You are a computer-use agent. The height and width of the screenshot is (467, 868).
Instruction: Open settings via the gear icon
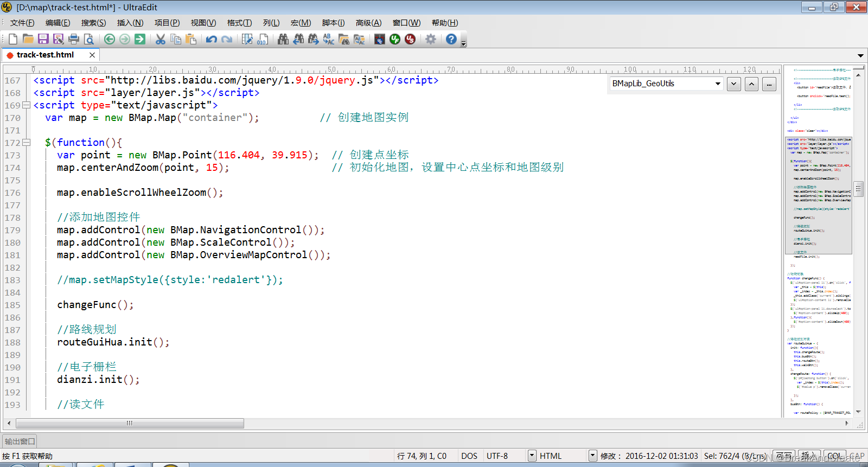click(431, 39)
